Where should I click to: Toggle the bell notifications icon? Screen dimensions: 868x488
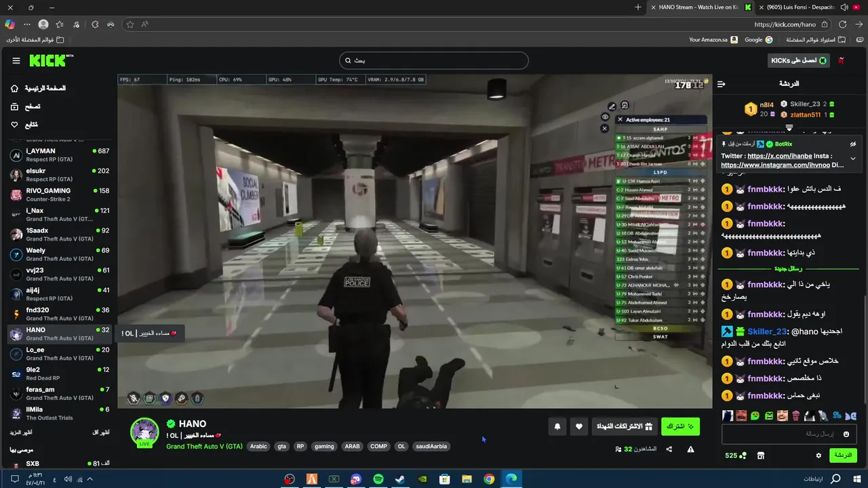[x=557, y=426]
